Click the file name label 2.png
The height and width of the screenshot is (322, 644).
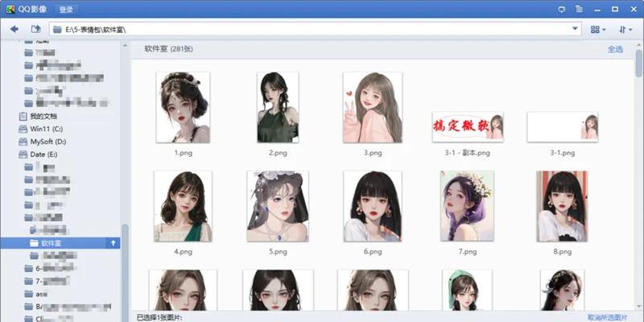tap(278, 153)
